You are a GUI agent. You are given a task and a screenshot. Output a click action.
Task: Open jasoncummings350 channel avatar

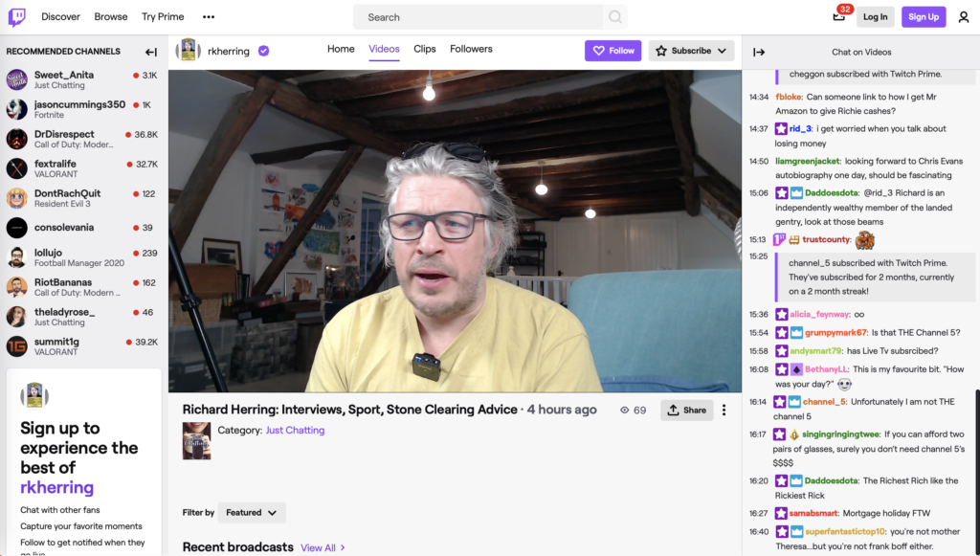click(17, 109)
